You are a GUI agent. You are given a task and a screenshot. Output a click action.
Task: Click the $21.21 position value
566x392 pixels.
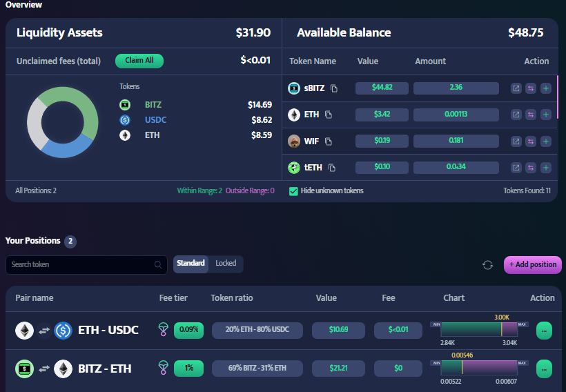click(x=339, y=369)
